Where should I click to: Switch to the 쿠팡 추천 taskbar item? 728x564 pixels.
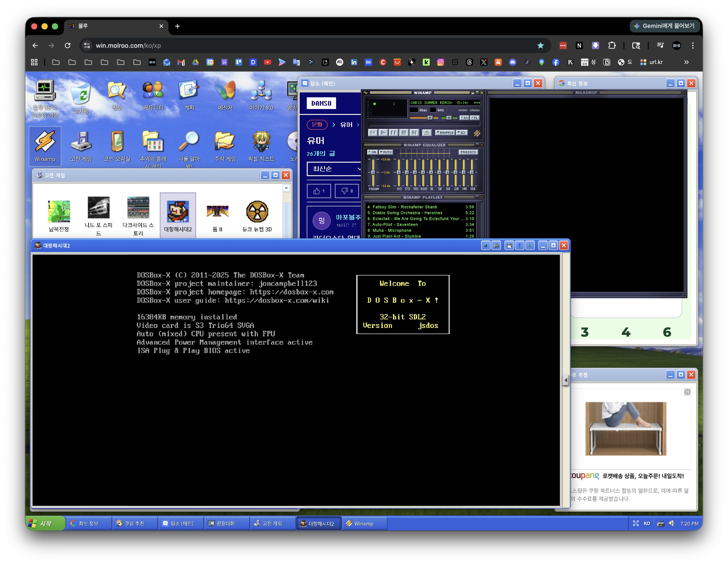click(135, 523)
